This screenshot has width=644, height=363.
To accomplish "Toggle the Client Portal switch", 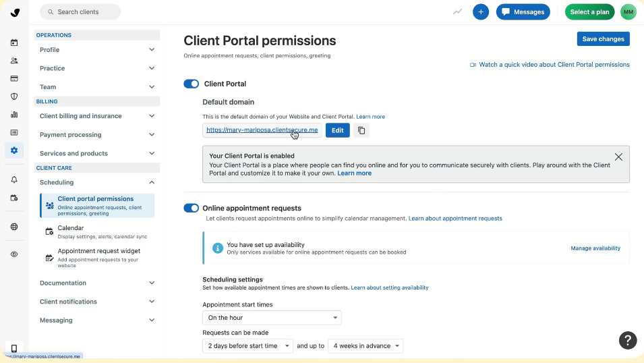I will coord(192,84).
